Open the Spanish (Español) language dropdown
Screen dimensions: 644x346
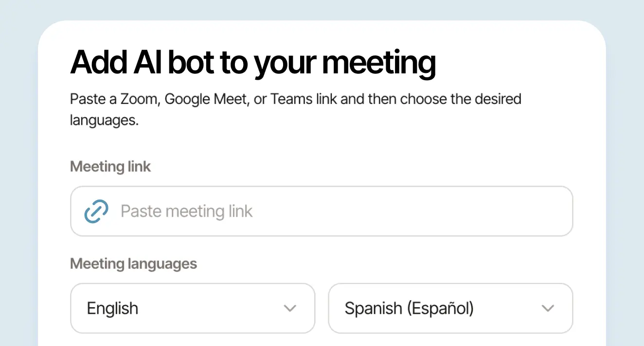click(450, 308)
